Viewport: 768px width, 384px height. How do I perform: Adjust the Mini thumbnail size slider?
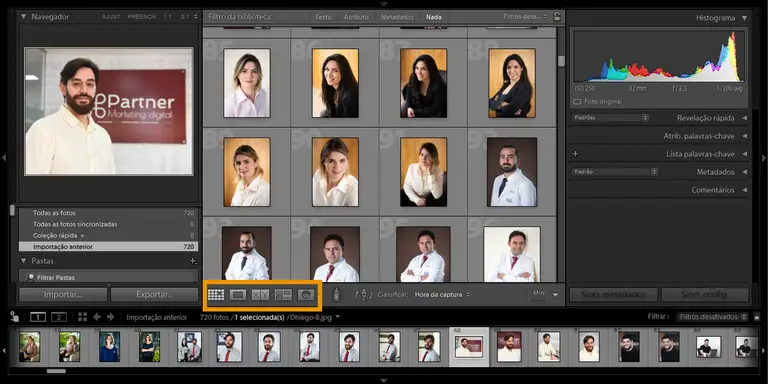click(539, 295)
